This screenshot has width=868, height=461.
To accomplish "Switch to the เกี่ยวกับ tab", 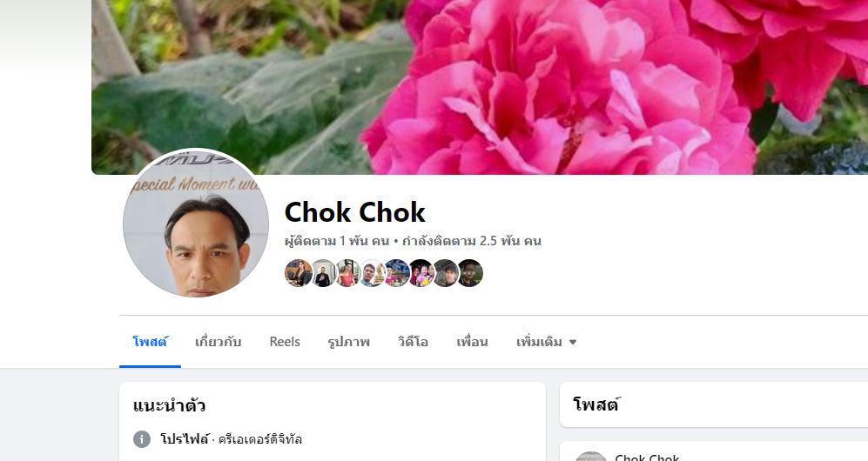I will [219, 342].
